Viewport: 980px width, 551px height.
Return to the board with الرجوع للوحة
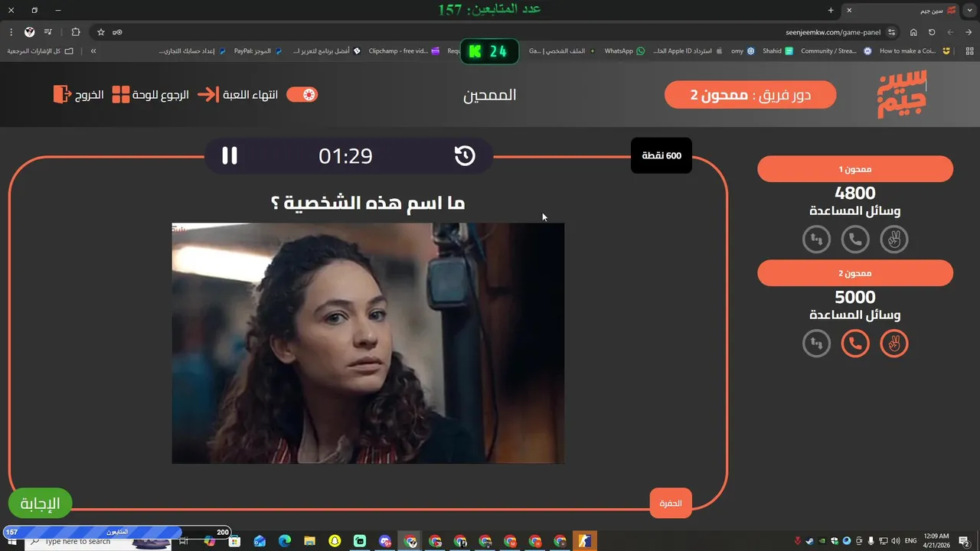tap(150, 95)
